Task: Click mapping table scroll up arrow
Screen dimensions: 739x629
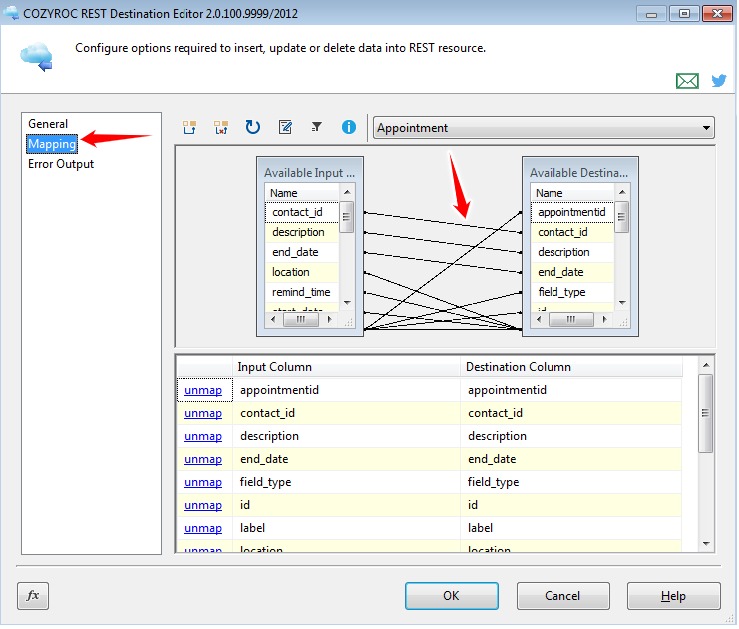Action: coord(706,366)
